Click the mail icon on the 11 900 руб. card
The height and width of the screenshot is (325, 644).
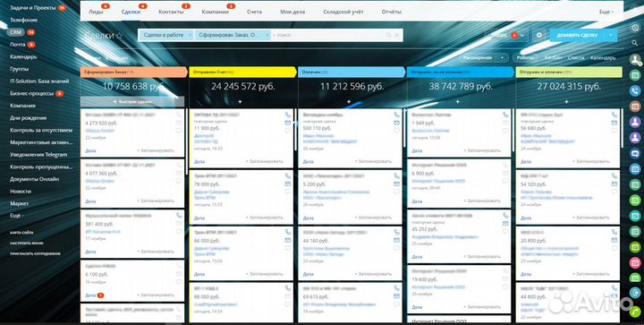[x=287, y=123]
